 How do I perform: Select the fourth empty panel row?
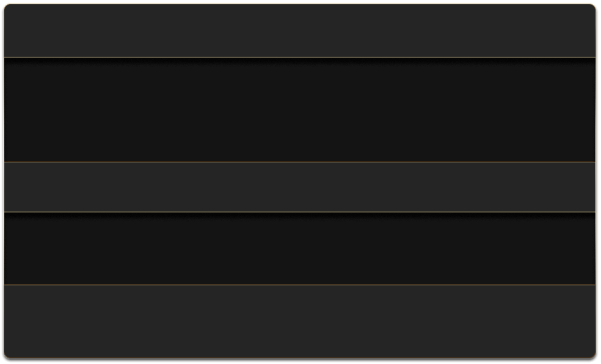click(x=299, y=249)
